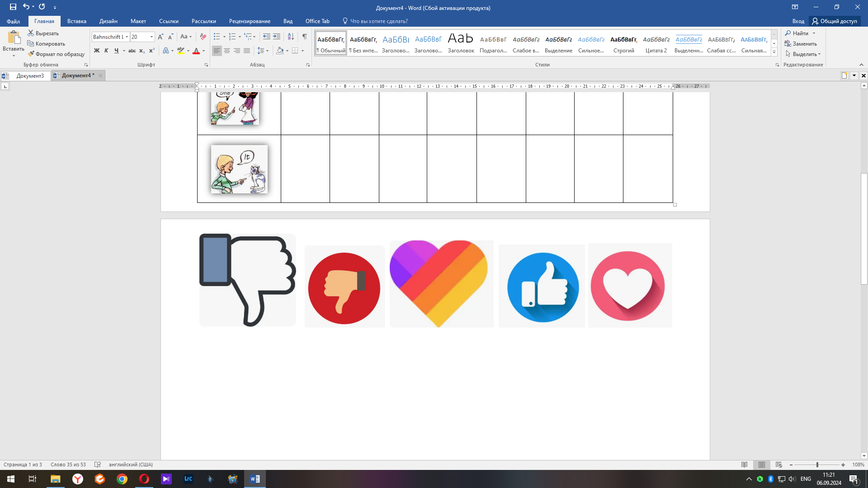Clear all formatting eraser icon

[203, 37]
